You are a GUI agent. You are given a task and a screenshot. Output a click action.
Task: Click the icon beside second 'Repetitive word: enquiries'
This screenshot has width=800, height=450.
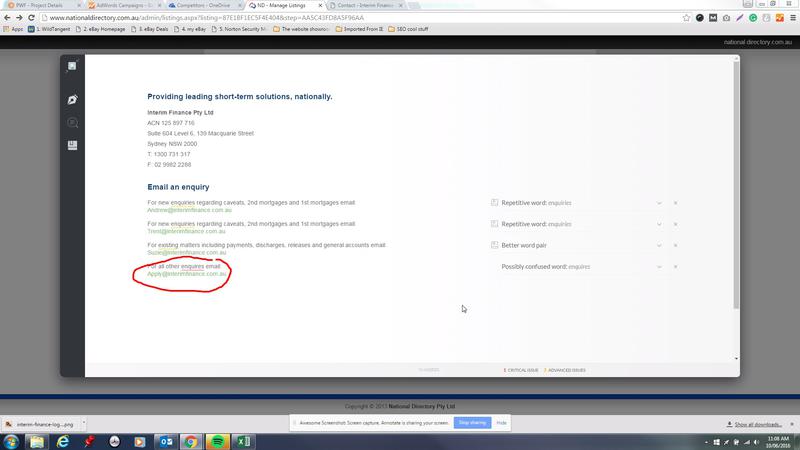(x=494, y=223)
